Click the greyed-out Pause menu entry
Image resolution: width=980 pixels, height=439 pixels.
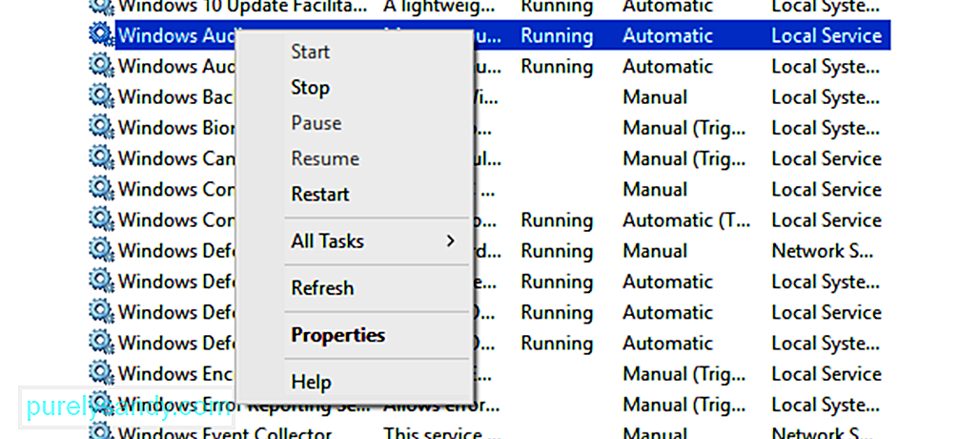316,123
